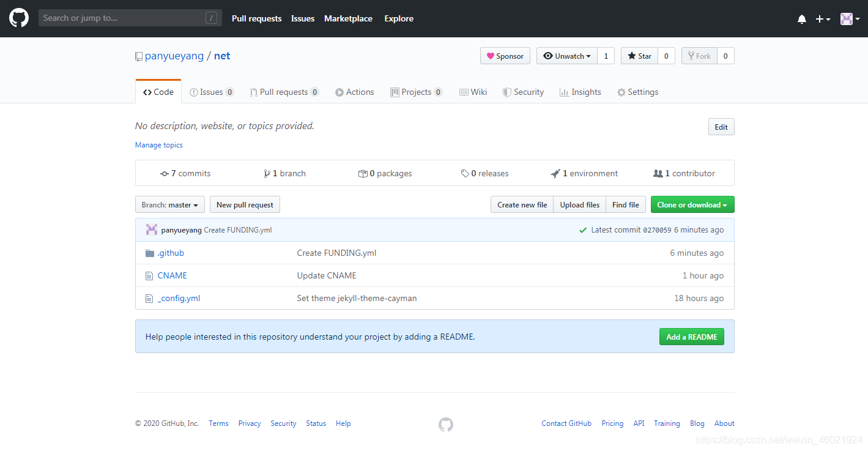Open the CNAME file
The image size is (868, 451).
coord(172,275)
